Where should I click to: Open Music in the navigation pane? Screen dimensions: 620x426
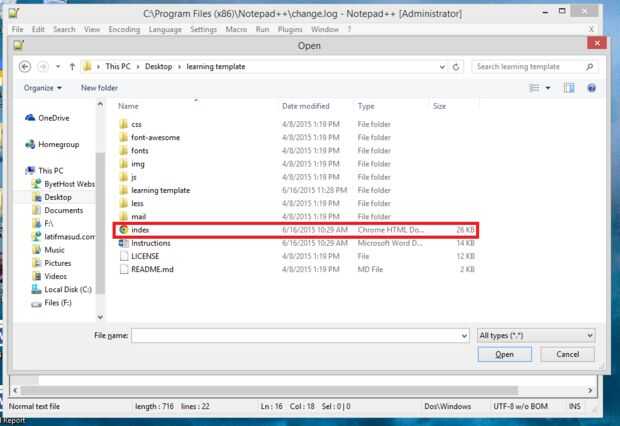[x=49, y=250]
